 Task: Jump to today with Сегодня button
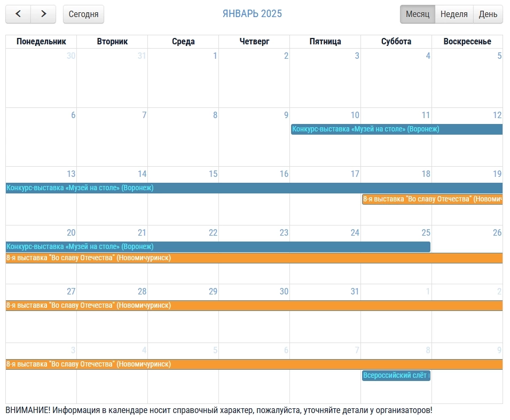pos(83,14)
